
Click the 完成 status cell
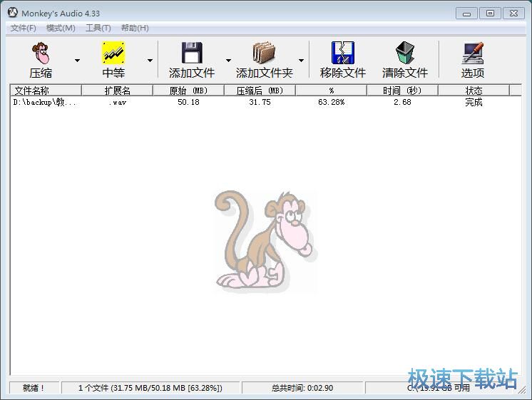[x=474, y=102]
